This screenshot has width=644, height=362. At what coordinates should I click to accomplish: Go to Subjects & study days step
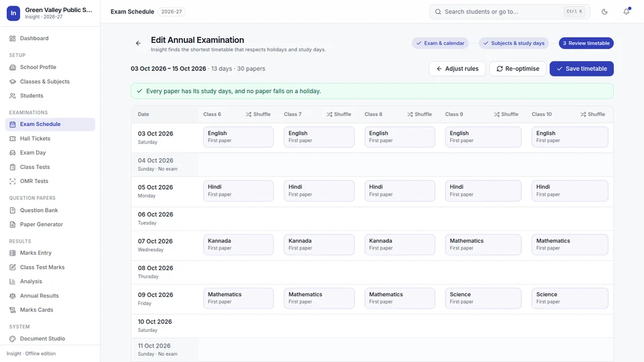coord(513,43)
